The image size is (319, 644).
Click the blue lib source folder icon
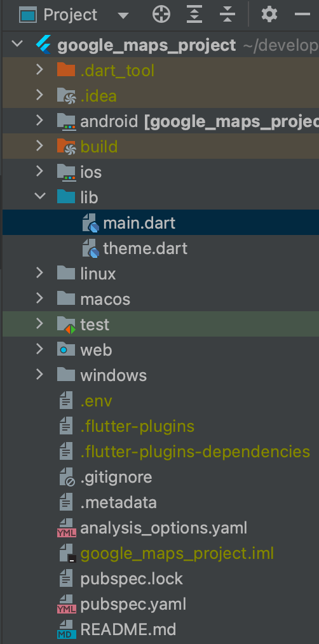[x=66, y=197]
